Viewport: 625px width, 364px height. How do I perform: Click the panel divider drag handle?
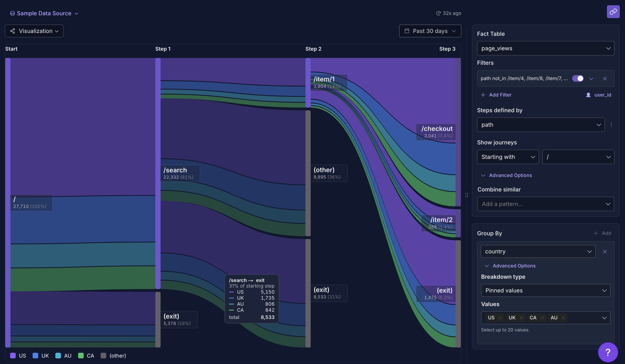(x=466, y=195)
